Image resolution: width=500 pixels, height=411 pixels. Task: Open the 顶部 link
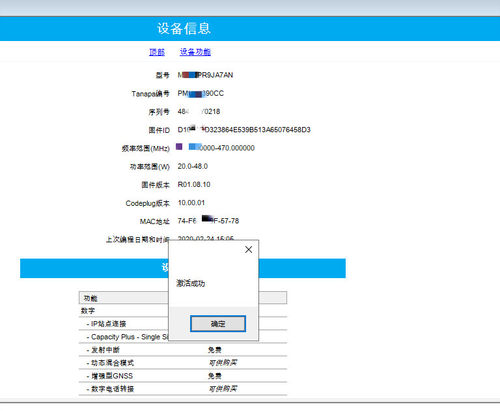[157, 52]
